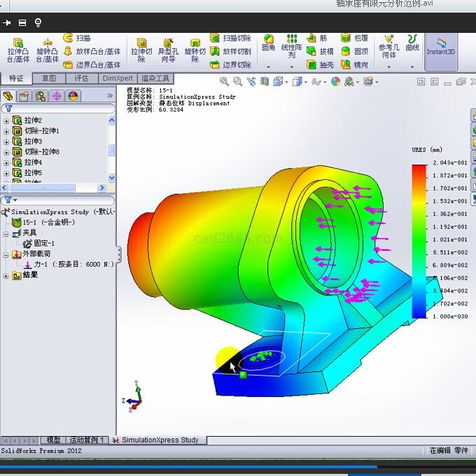
Task: Expand the 拉伸2 feature node
Action: (x=6, y=120)
